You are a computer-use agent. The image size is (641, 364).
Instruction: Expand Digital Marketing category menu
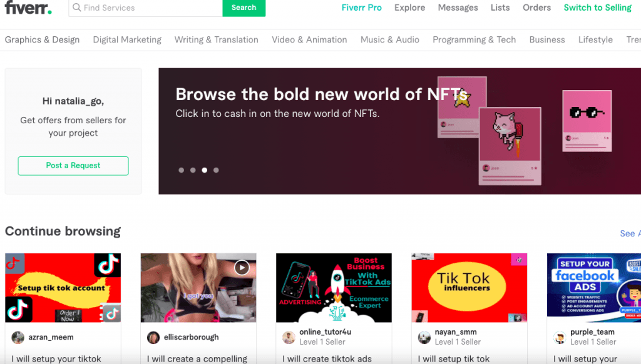127,39
